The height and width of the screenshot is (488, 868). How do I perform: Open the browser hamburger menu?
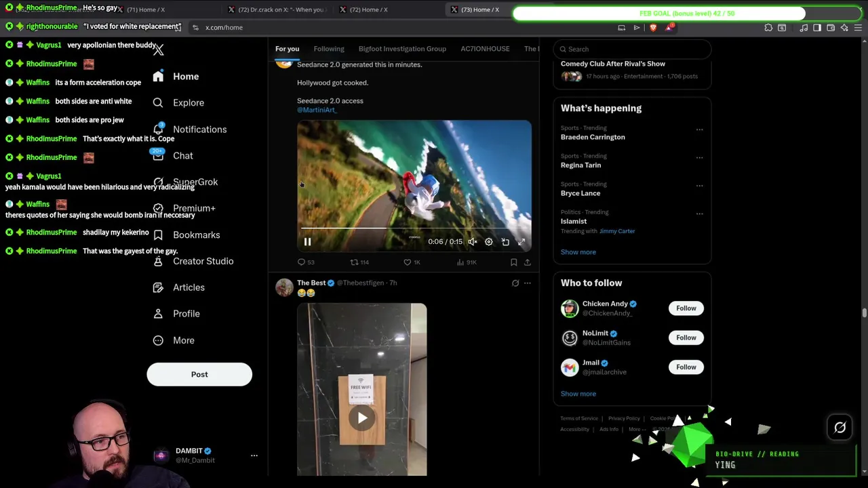858,28
